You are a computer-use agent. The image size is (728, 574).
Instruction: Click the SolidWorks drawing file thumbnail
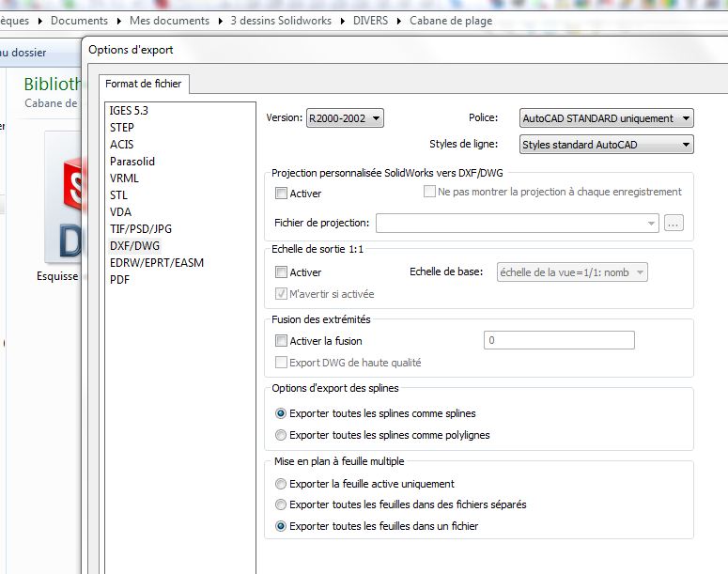point(64,197)
